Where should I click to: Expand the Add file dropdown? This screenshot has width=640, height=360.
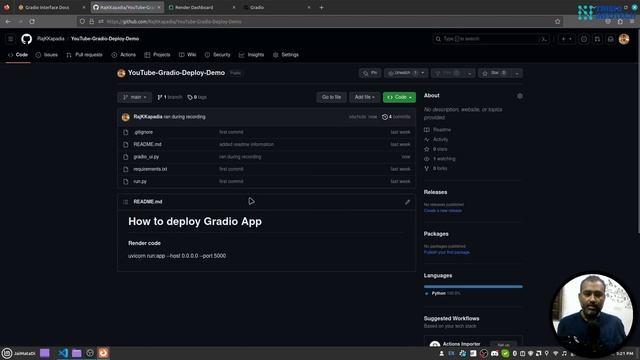pos(364,97)
